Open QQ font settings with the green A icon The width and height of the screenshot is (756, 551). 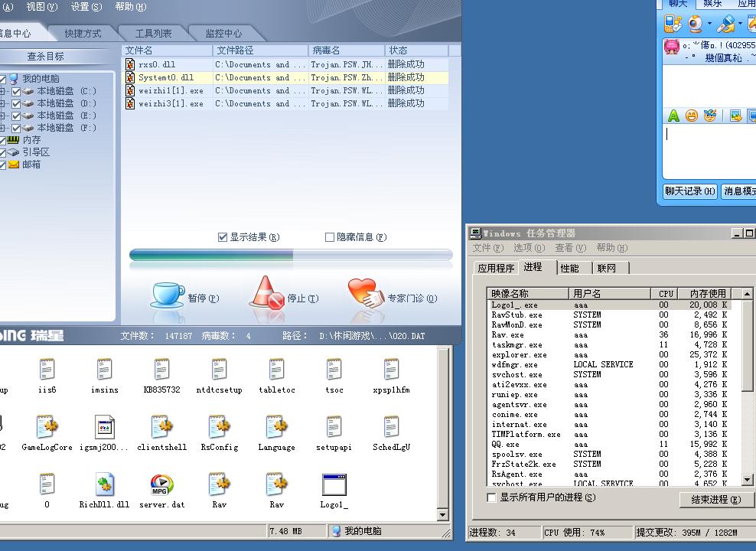coord(673,116)
